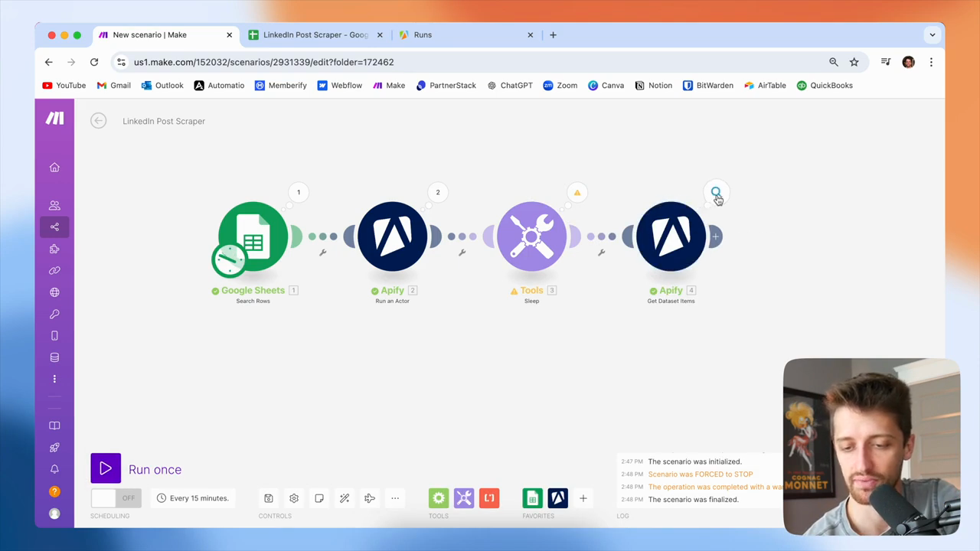Open the Google Sheets module schedule clock
980x551 pixels.
(x=228, y=259)
